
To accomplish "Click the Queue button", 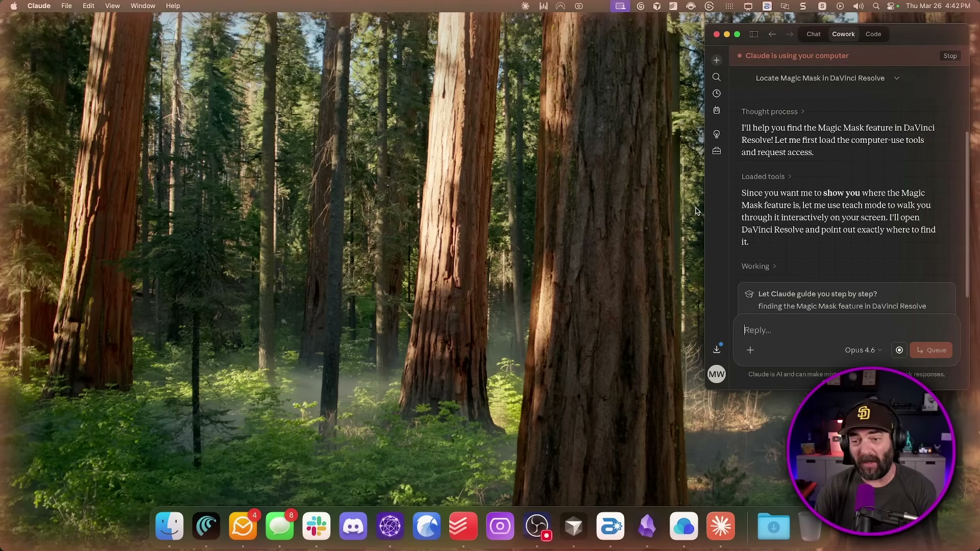I will tap(931, 350).
